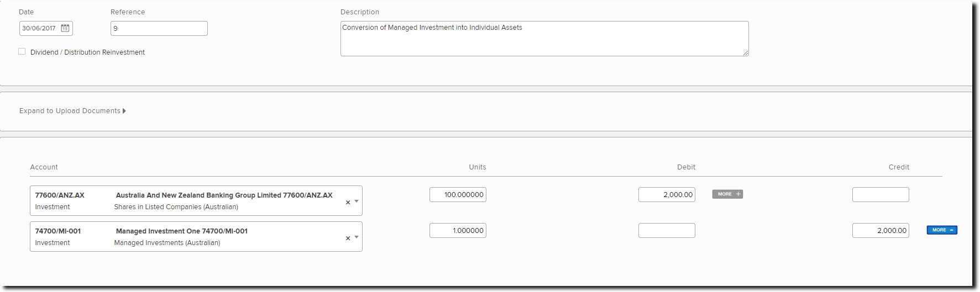
Task: Open the ANZ.AX account dropdown arrow
Action: tap(357, 201)
